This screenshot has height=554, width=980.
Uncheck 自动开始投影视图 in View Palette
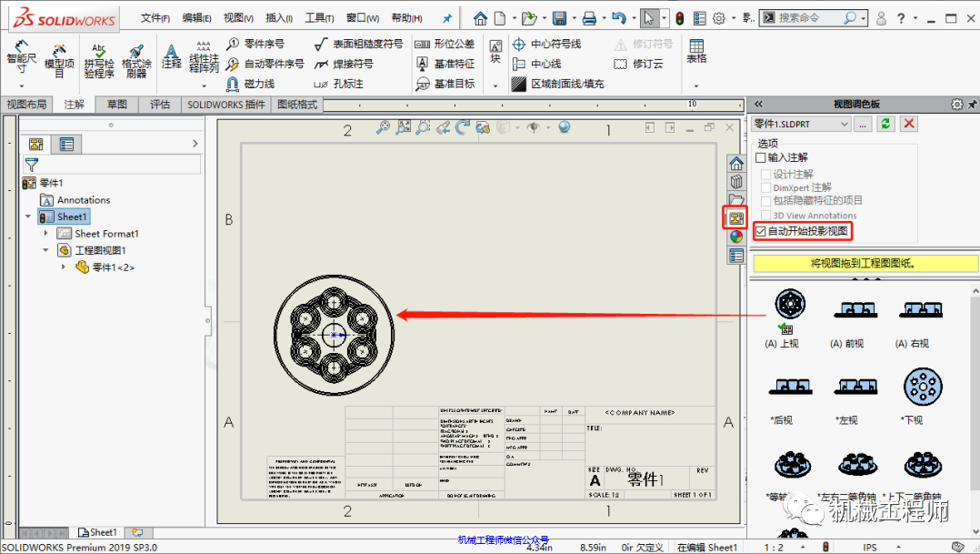point(759,229)
